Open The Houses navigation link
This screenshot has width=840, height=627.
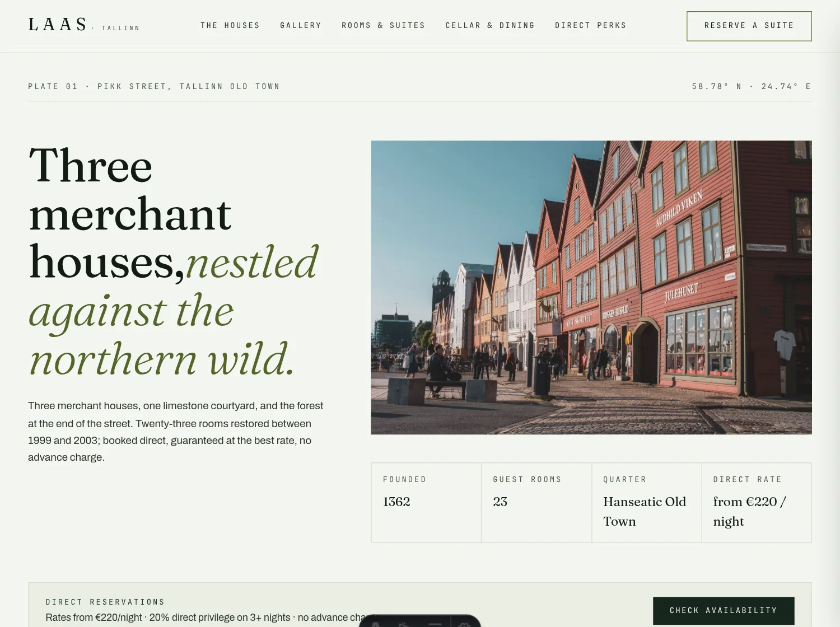(230, 26)
